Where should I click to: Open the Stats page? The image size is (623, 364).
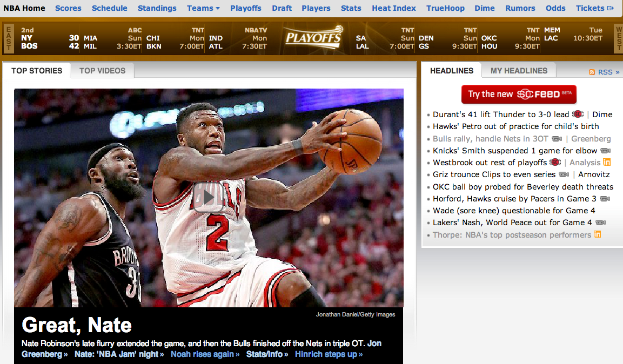(351, 8)
